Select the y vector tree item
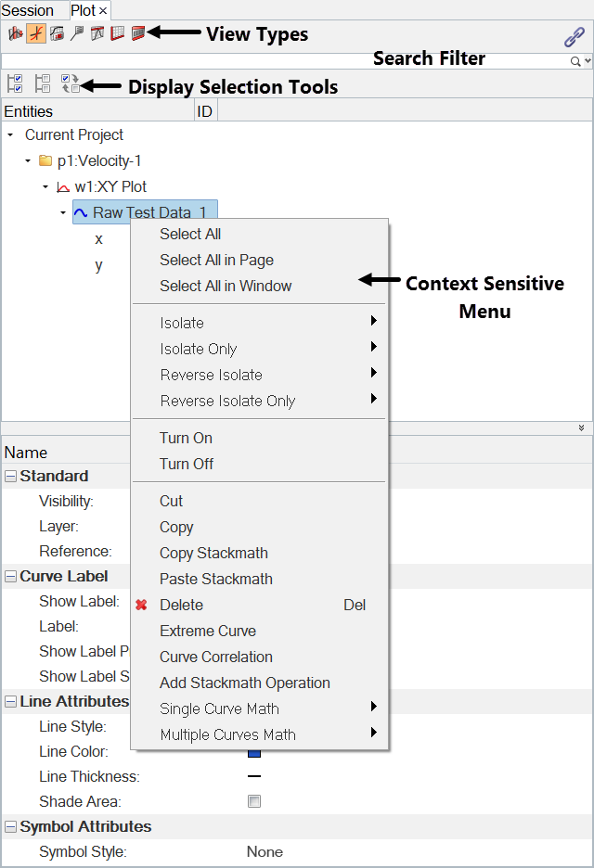The width and height of the screenshot is (594, 868). [98, 265]
